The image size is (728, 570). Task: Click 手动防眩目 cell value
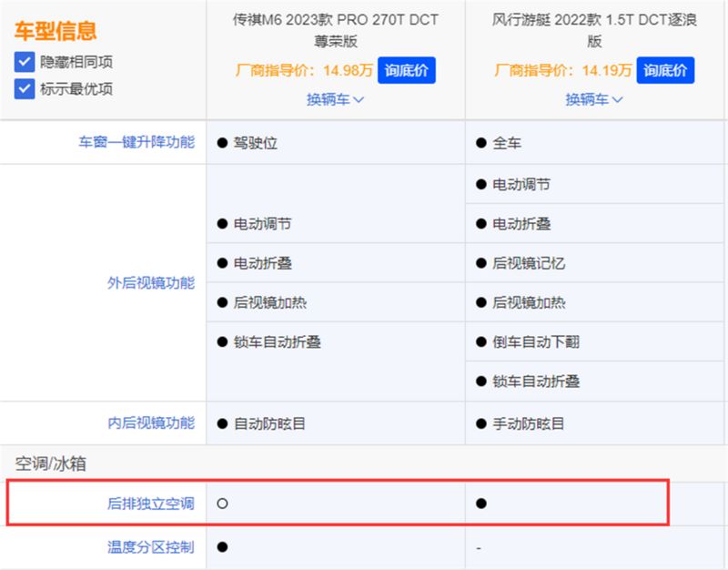[x=529, y=423]
